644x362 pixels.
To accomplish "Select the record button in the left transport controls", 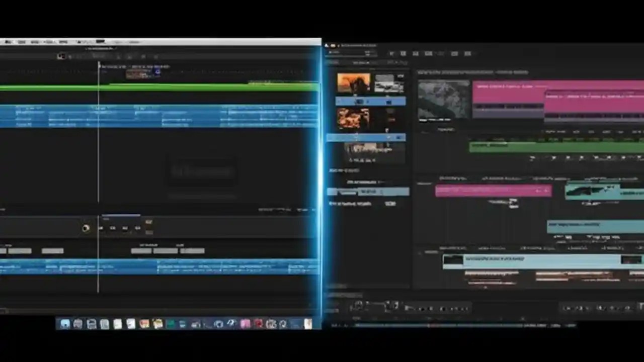I will click(86, 228).
